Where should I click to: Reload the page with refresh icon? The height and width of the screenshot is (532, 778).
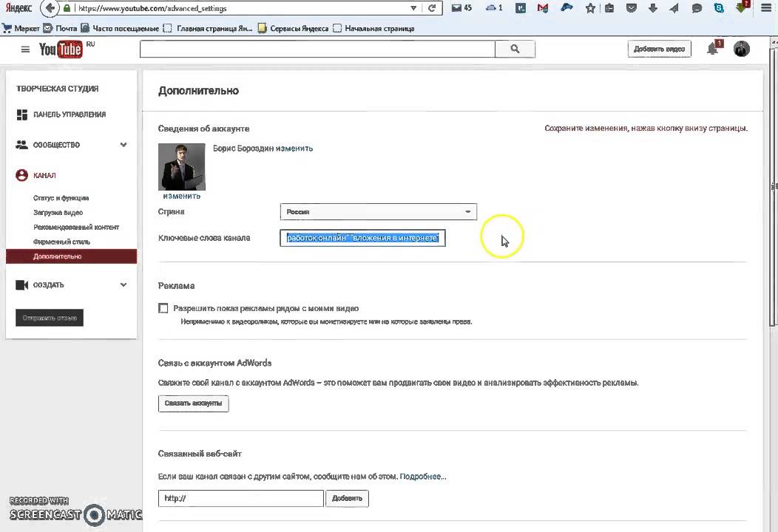[433, 9]
